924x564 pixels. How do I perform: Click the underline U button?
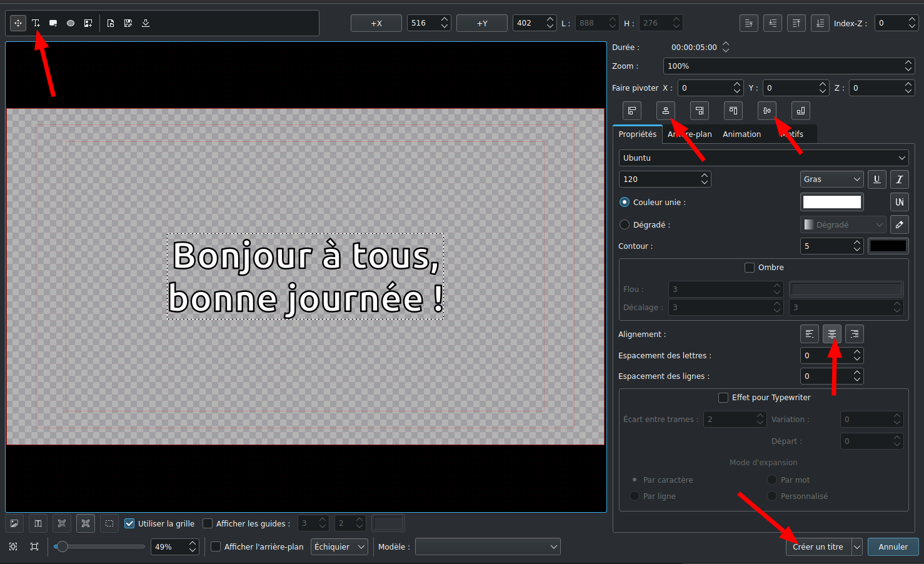pos(877,179)
